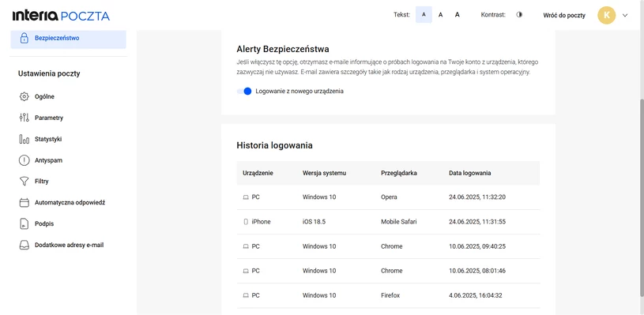Click the Wróć do poczty link
644x315 pixels.
tap(564, 15)
